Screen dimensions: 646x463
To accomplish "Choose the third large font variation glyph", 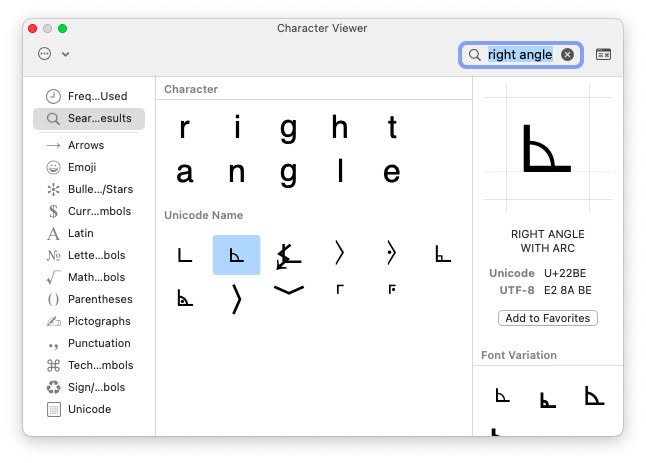I will [x=594, y=395].
